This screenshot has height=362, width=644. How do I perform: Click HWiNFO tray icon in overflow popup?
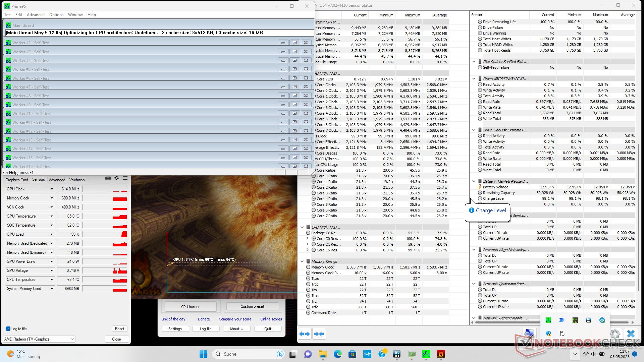click(589, 320)
